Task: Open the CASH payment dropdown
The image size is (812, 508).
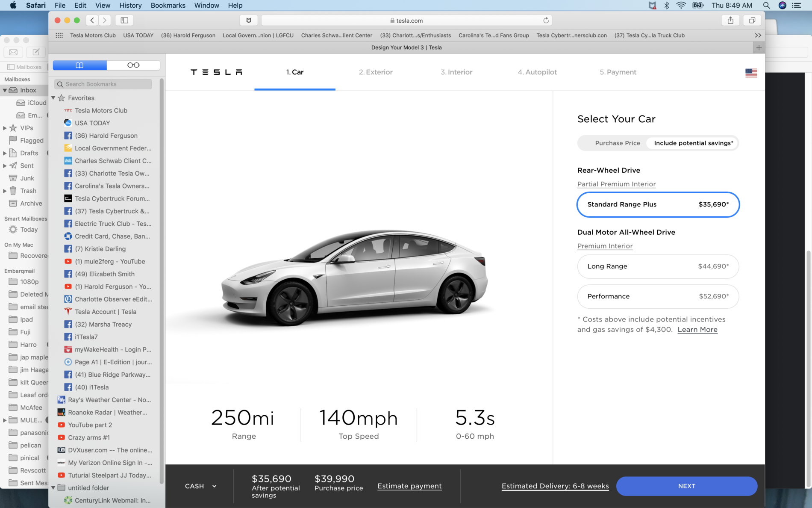Action: coord(200,486)
